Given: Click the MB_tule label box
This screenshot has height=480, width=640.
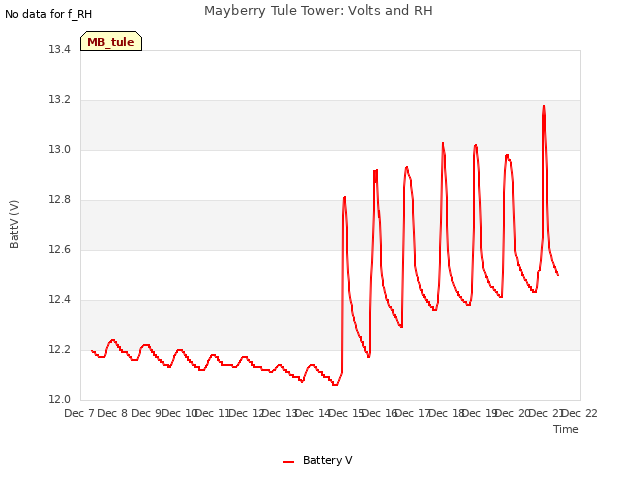Looking at the screenshot, I should (x=111, y=41).
